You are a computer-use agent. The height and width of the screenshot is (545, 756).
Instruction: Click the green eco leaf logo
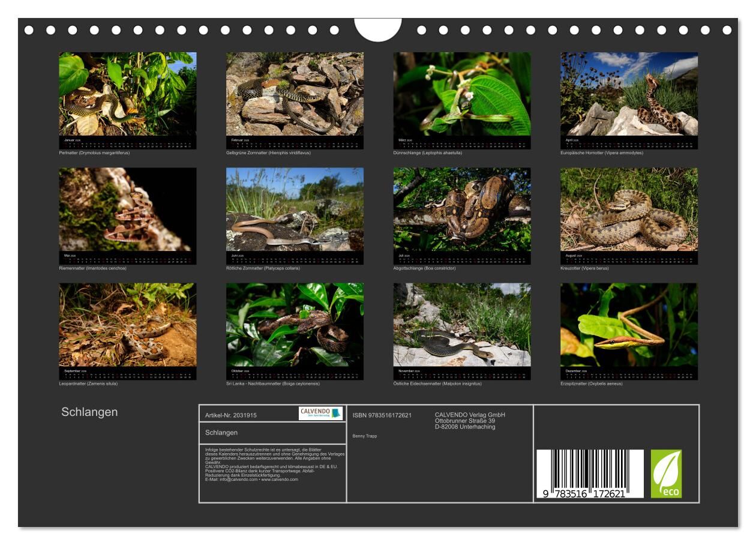pyautogui.click(x=666, y=474)
